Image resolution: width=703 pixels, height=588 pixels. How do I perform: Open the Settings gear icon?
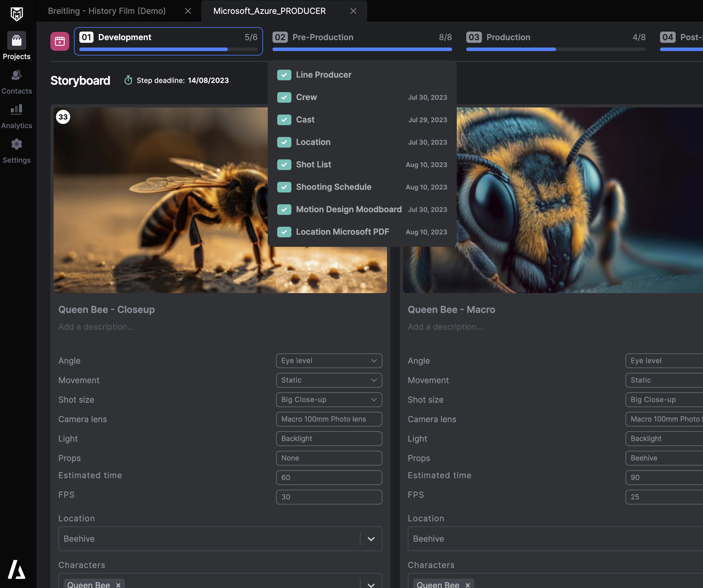17,144
